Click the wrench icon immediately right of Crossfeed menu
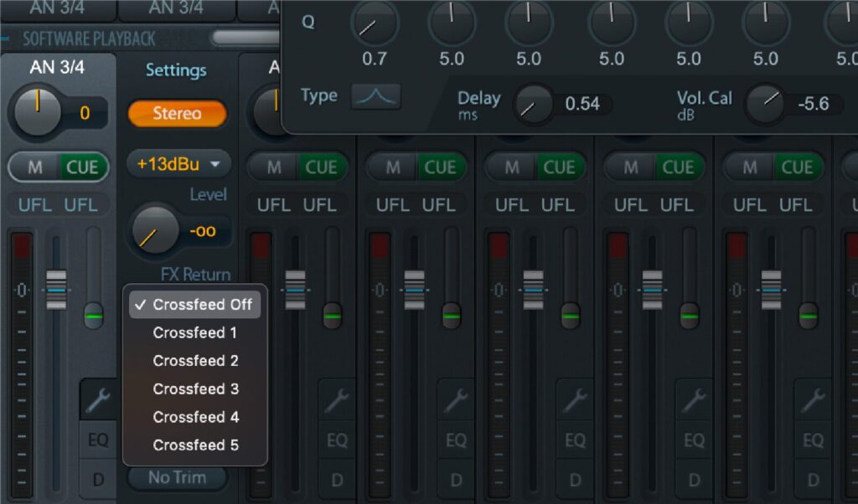 (337, 402)
